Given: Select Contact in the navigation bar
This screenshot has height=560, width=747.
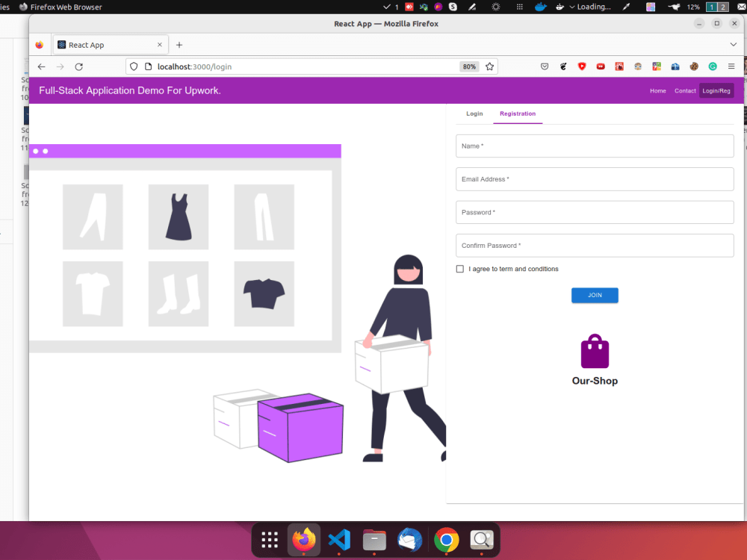Looking at the screenshot, I should pyautogui.click(x=685, y=90).
